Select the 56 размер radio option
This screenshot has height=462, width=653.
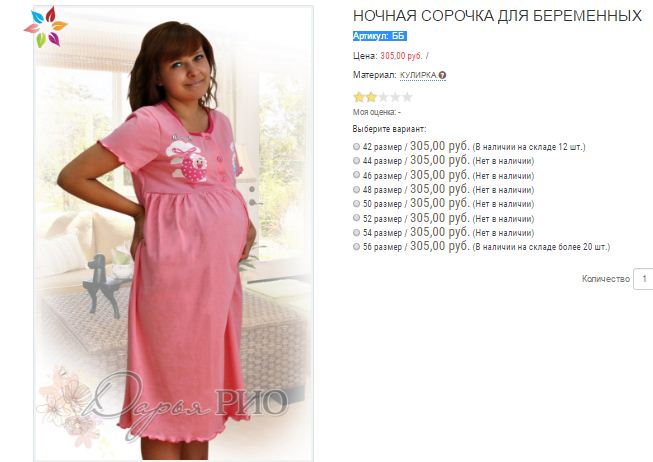356,247
